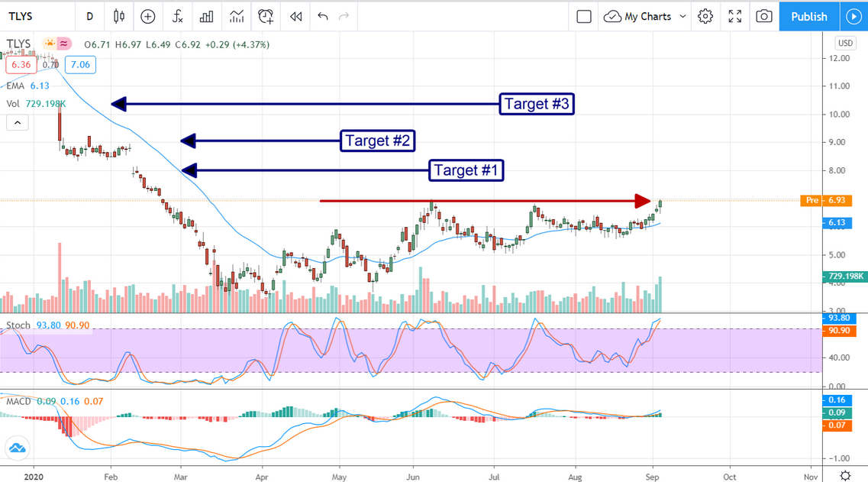Select the MACD indicator legend

(54, 401)
